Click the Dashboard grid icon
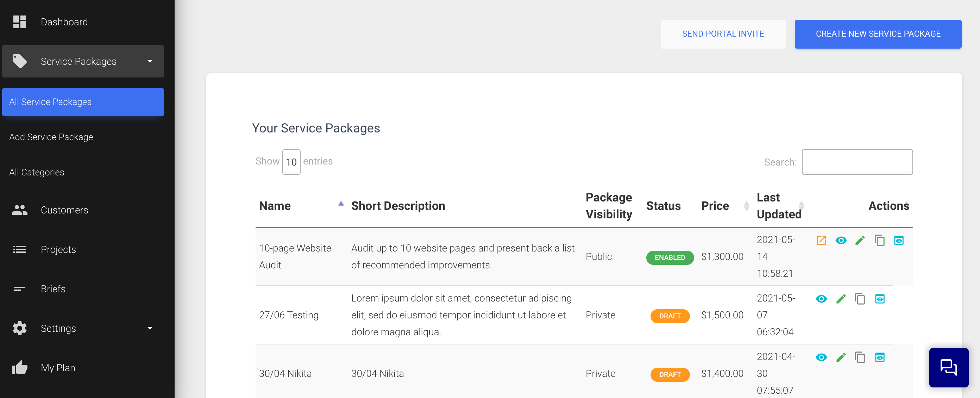 (x=19, y=22)
